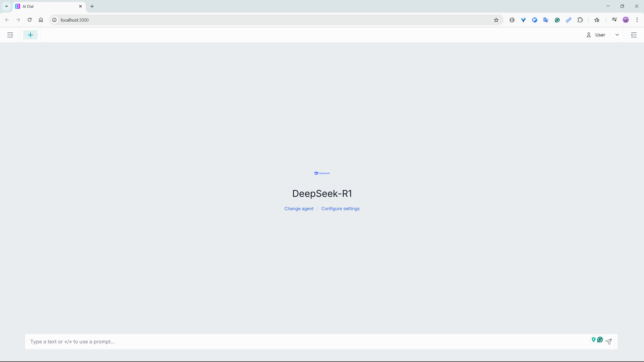Open the link chain extension icon
Viewport: 644px width, 362px height.
point(569,20)
